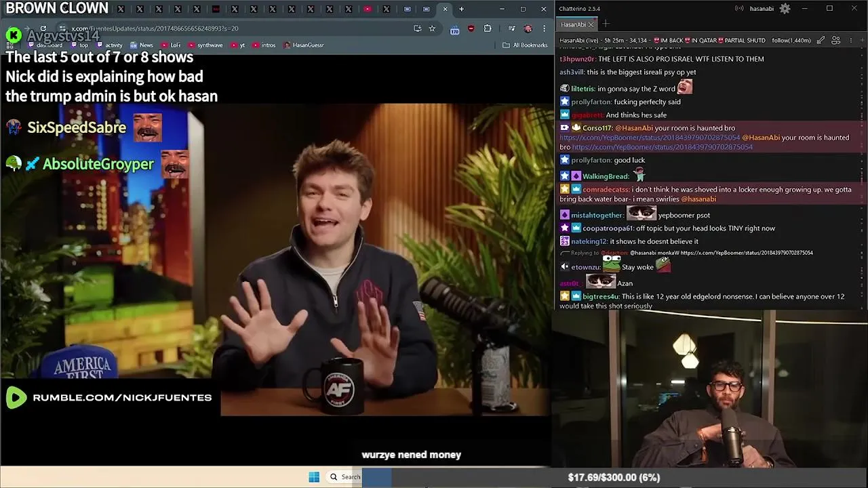Open the hasanabi account switcher in Chatterino
The width and height of the screenshot is (868, 488).
tap(762, 9)
